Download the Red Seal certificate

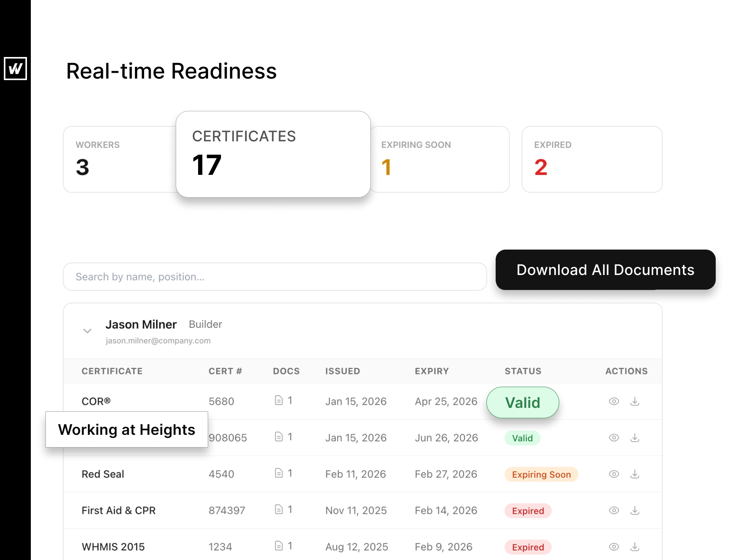click(635, 474)
